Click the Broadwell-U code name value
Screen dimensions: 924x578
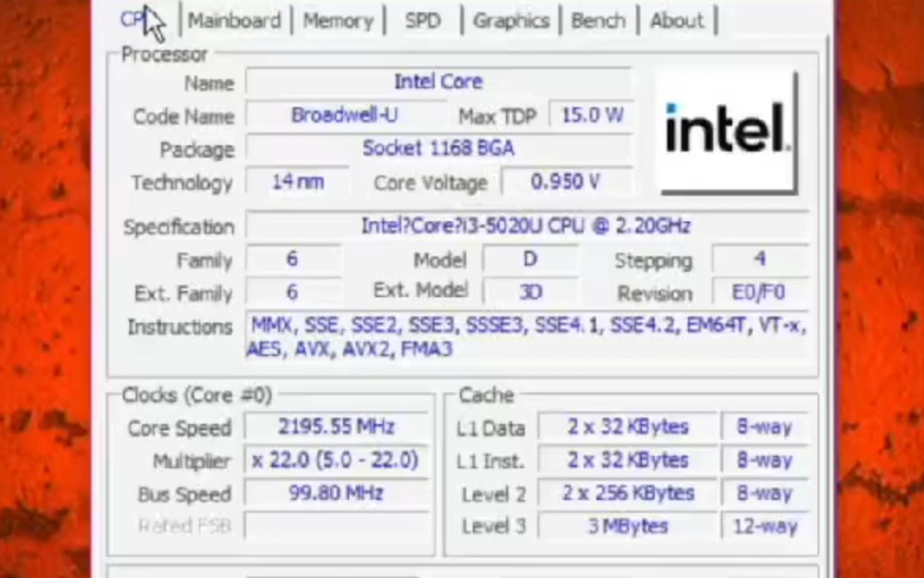pyautogui.click(x=345, y=115)
